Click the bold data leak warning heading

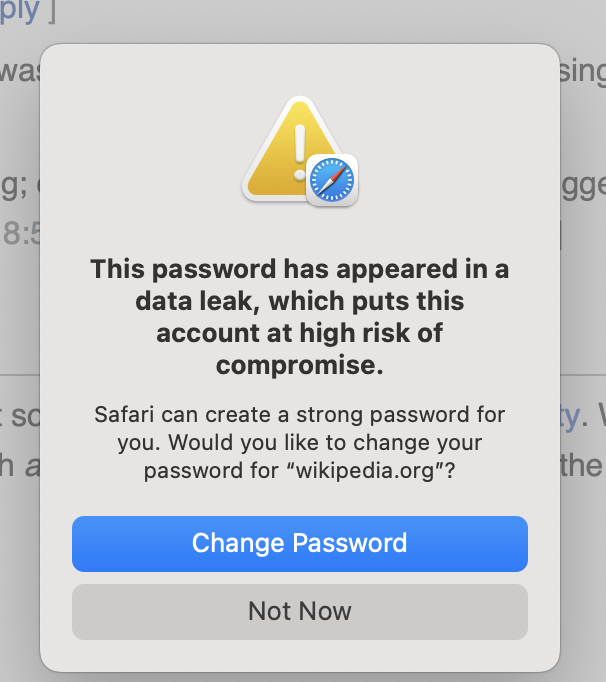pyautogui.click(x=300, y=317)
